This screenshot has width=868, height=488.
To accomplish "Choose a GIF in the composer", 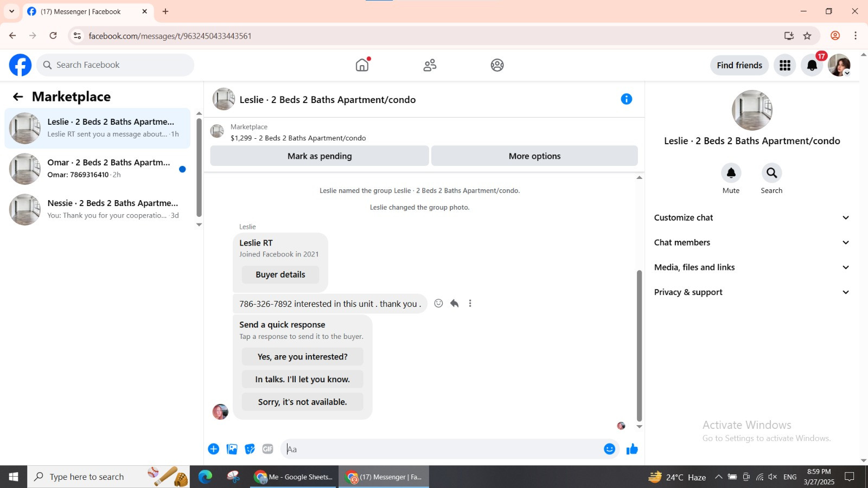I will click(268, 449).
